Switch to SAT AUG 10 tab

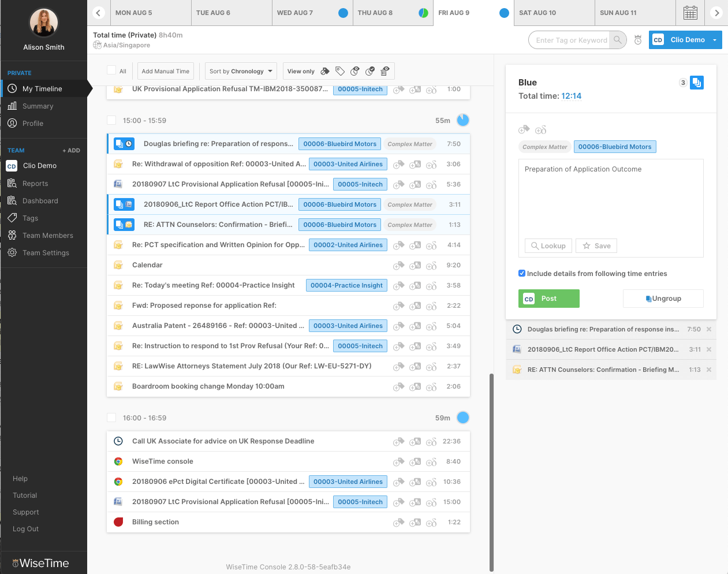pyautogui.click(x=554, y=13)
